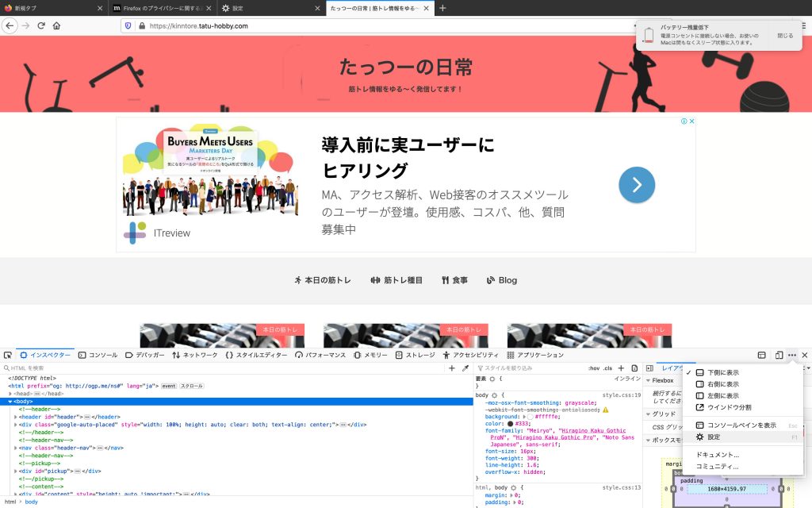Select 設定 in the DevTools menu

coord(714,437)
